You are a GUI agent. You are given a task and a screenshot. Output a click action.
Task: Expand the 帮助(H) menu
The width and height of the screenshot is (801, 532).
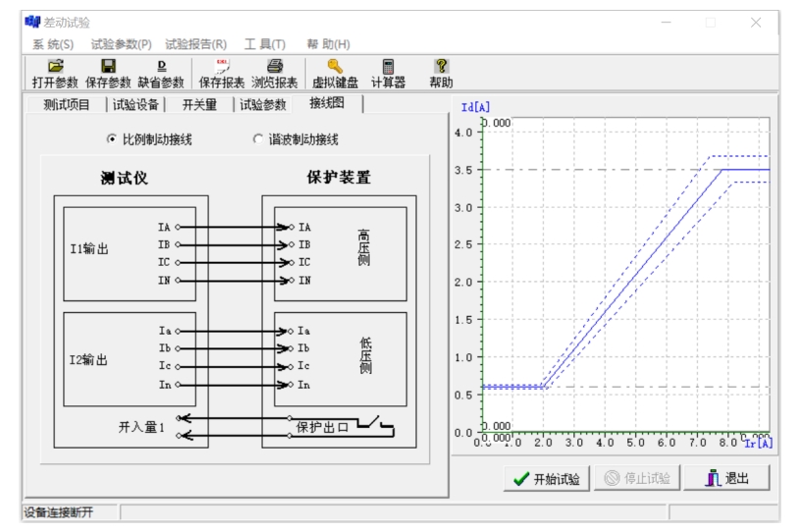(328, 44)
